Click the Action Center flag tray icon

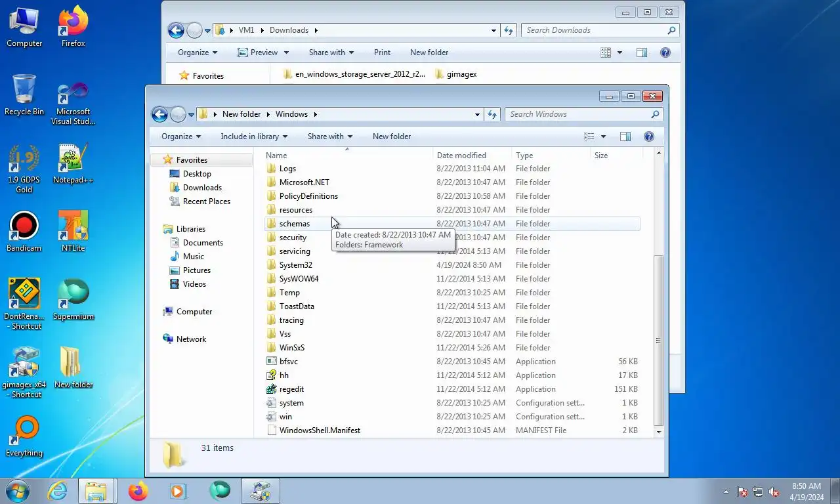pos(742,492)
